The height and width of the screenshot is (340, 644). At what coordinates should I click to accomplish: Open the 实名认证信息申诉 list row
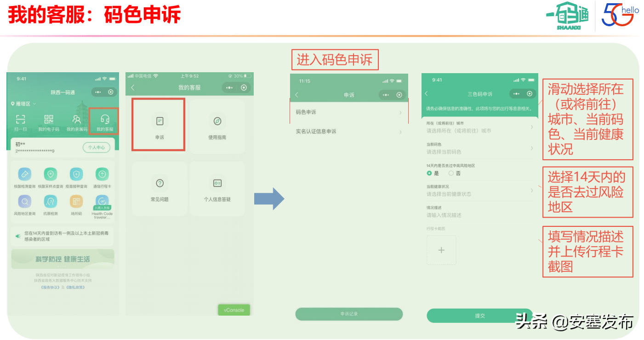pyautogui.click(x=349, y=132)
